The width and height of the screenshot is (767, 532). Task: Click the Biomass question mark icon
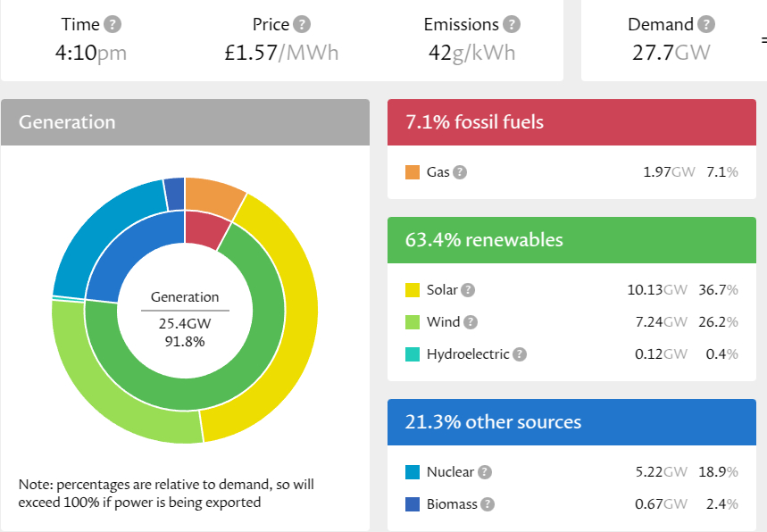[x=488, y=504]
